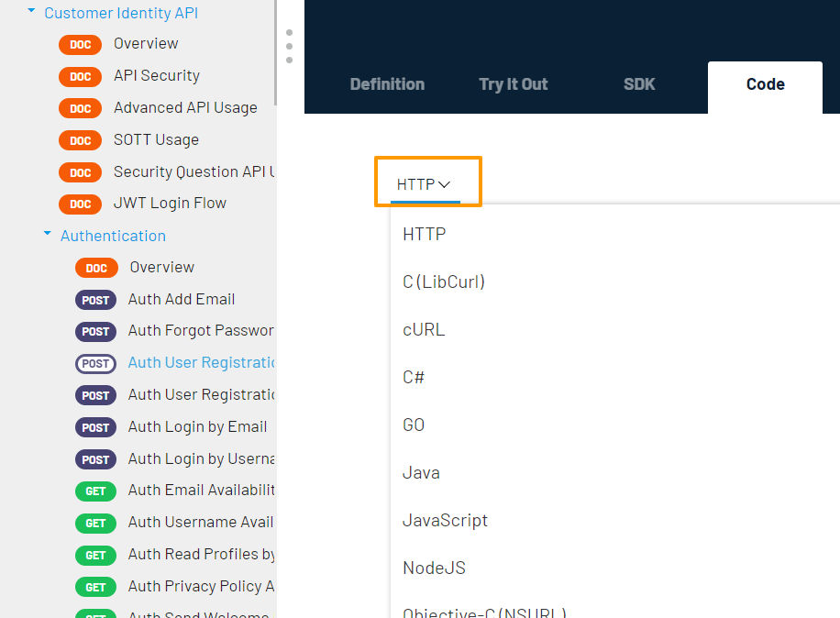The width and height of the screenshot is (840, 618).
Task: Click the sidebar vertical scrollbar
Action: click(275, 55)
